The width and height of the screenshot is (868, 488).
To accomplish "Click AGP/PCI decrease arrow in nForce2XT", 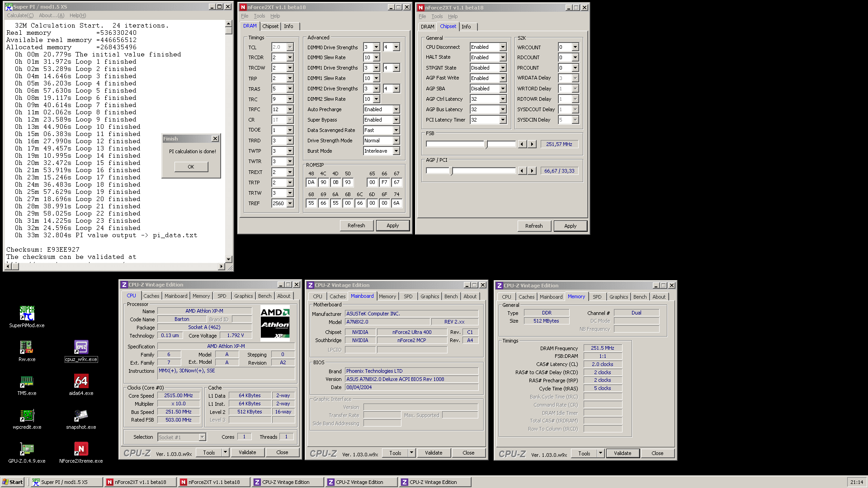I will pyautogui.click(x=522, y=171).
